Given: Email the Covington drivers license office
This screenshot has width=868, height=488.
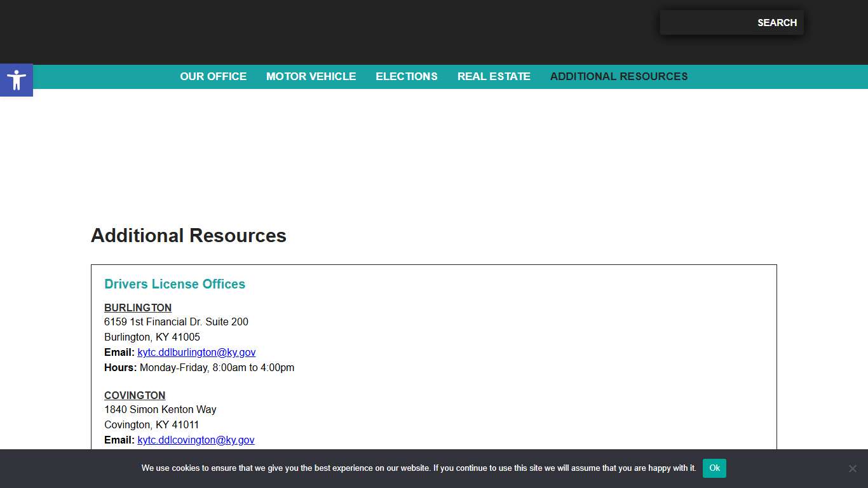Looking at the screenshot, I should click(196, 440).
